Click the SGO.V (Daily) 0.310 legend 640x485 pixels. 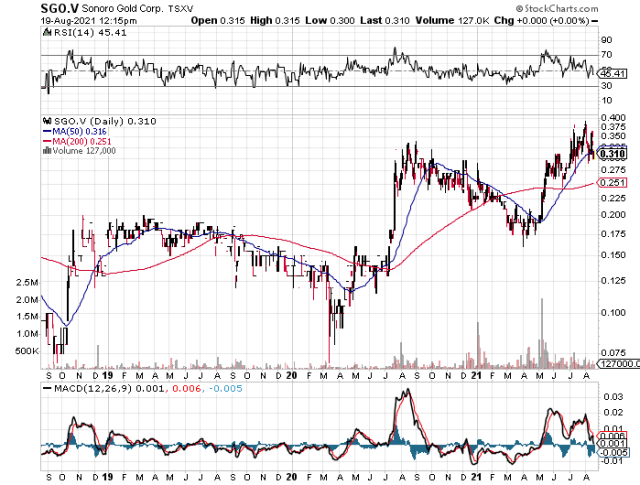click(105, 121)
